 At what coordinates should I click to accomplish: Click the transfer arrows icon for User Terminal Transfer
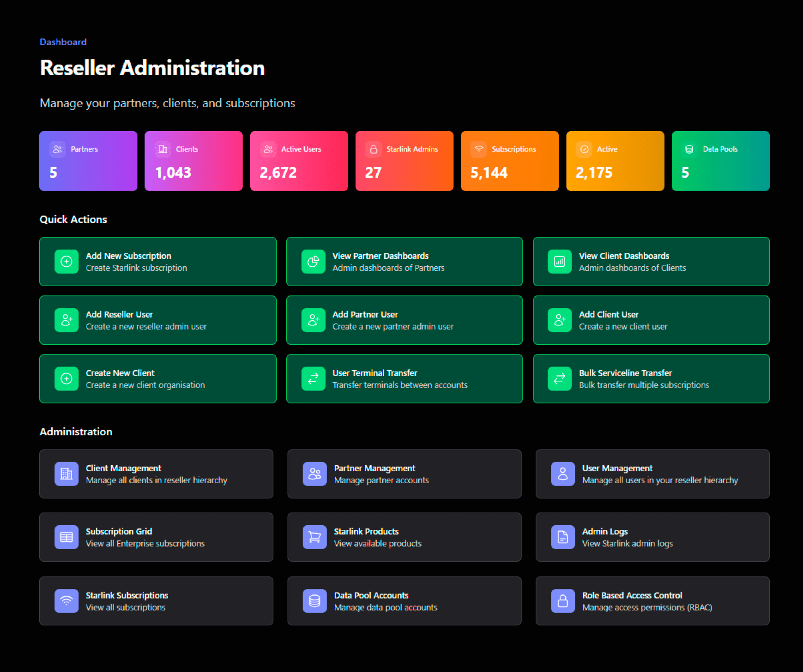(x=313, y=378)
